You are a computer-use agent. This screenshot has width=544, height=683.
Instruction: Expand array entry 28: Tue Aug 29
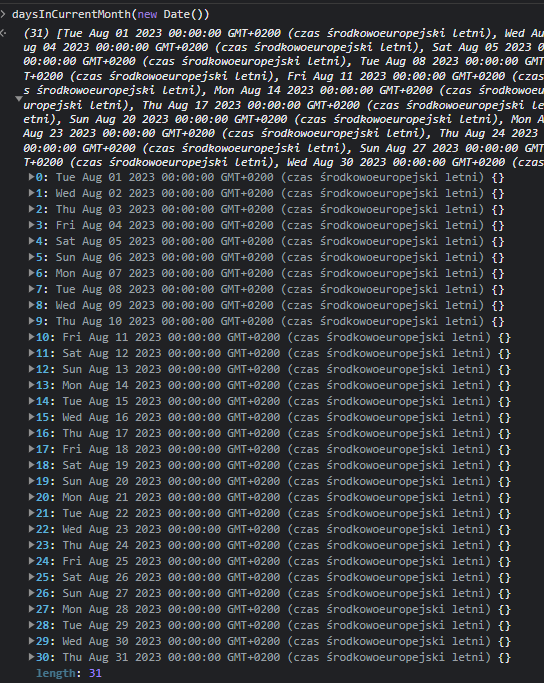click(x=31, y=625)
